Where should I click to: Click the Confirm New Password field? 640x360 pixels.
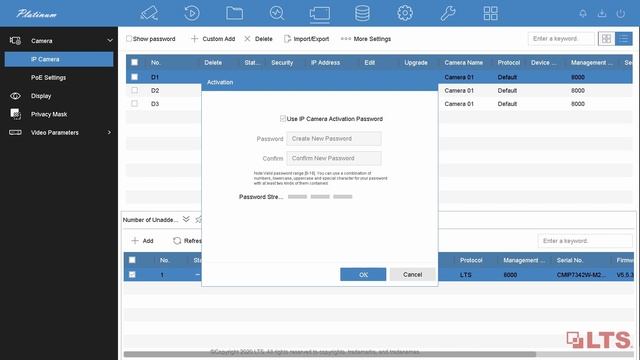pos(334,158)
